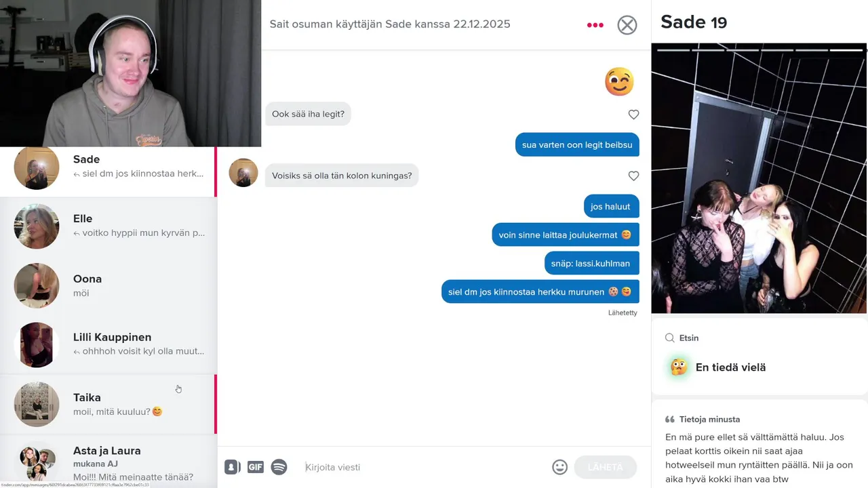Click the LÄHETÄ send button

605,467
